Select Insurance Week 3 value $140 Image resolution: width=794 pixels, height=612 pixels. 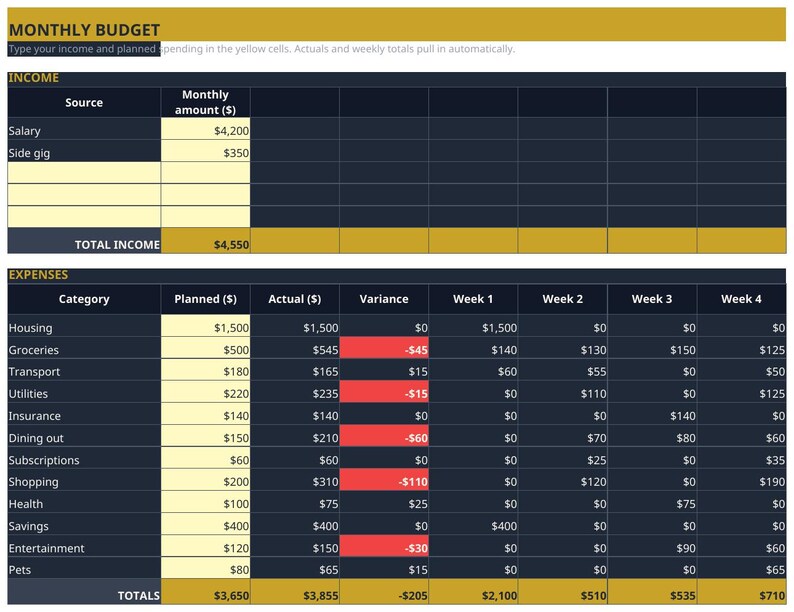(x=652, y=414)
